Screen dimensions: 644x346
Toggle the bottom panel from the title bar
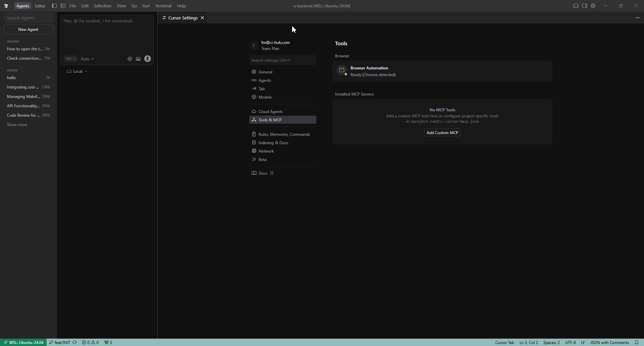click(x=576, y=6)
